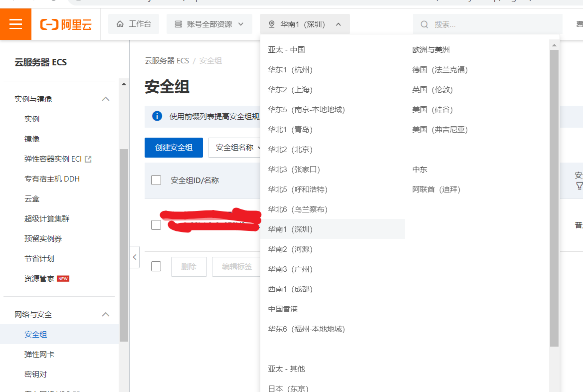Screen dimensions: 583x392
Task: Open the 安全组名称 filter dropdown
Action: click(x=235, y=148)
